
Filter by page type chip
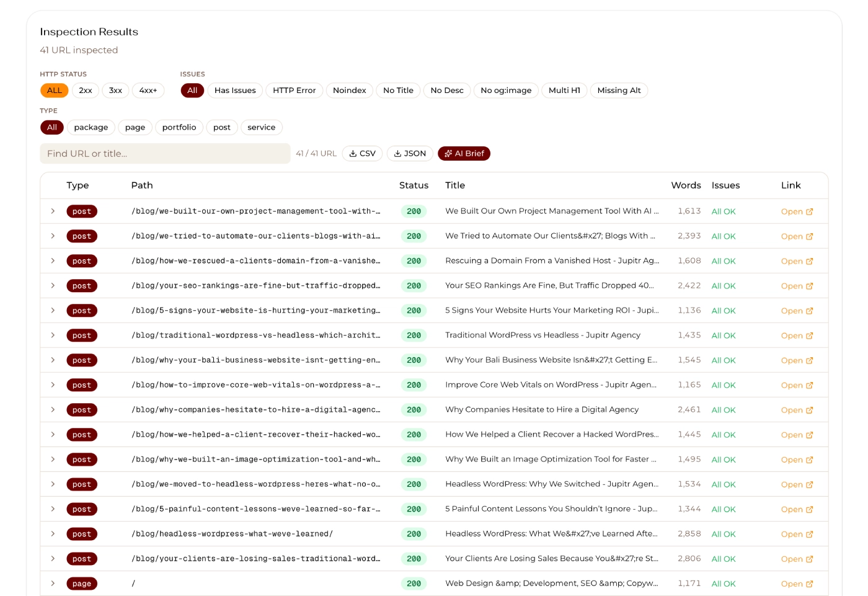[135, 127]
